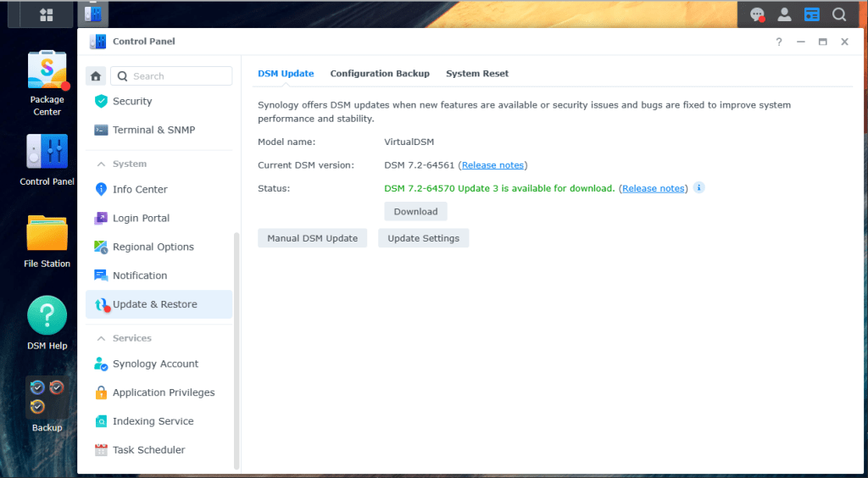Switch to System Reset tab
Viewport: 868px width, 478px height.
click(477, 74)
